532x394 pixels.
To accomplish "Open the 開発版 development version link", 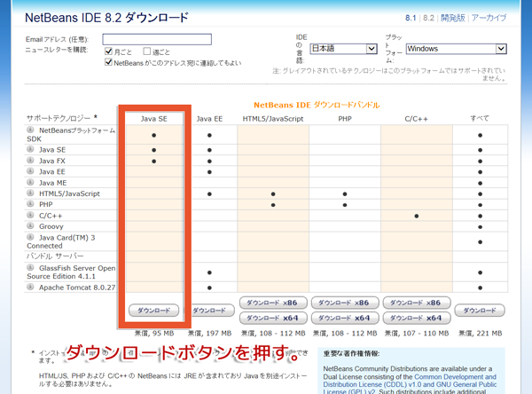I will pos(452,18).
